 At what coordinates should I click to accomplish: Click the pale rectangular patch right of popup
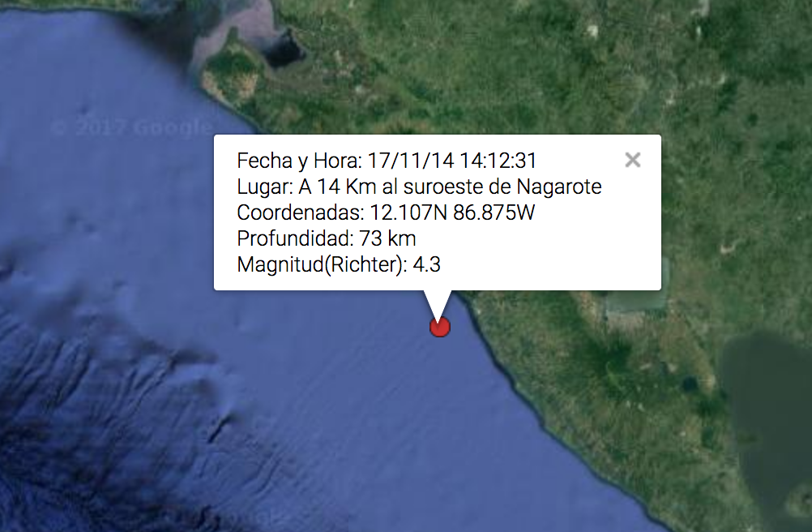point(636,302)
